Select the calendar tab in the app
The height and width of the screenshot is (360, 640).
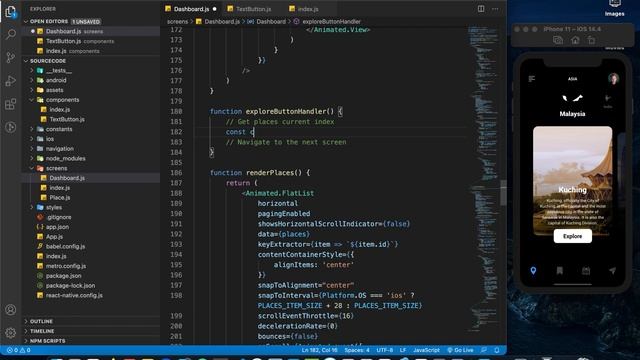586,271
